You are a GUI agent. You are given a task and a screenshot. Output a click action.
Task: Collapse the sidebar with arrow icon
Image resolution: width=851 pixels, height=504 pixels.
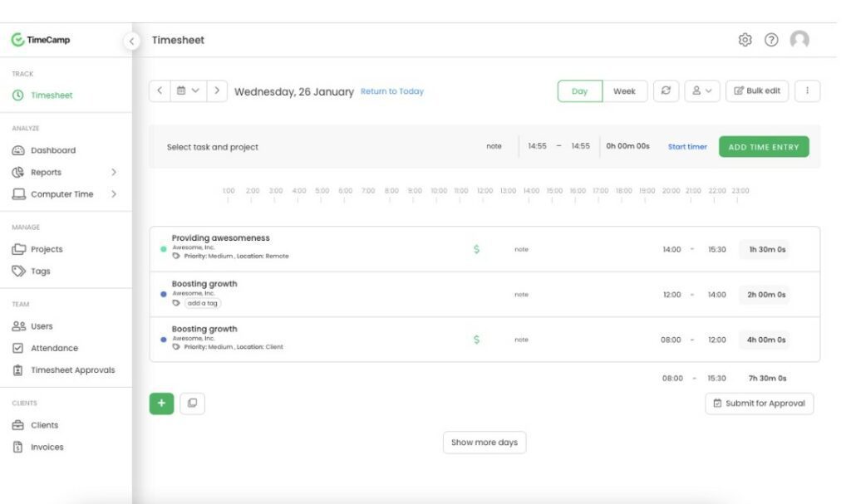[x=131, y=41]
